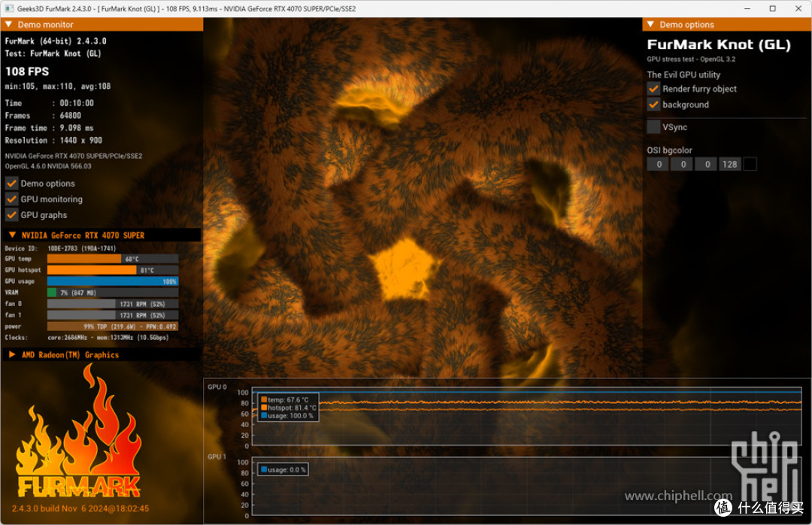Expand the AMD Radeon(TM) Graphics section

pyautogui.click(x=13, y=354)
